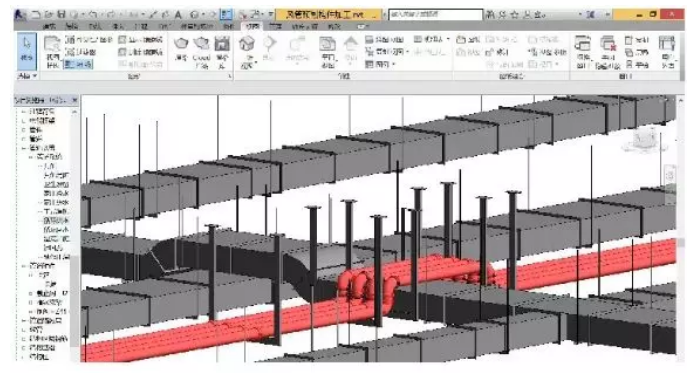Image resolution: width=695 pixels, height=373 pixels.
Task: Click Remove Hidden Lines (删除隐藏线) tool
Action: [141, 52]
